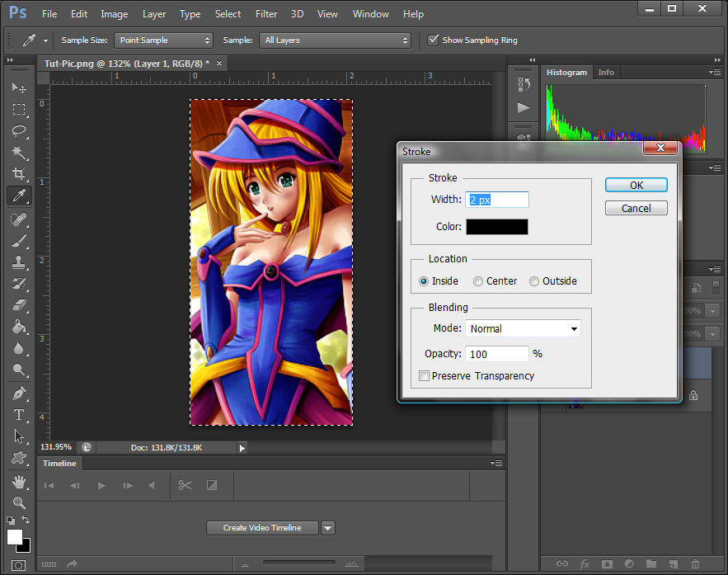Open the File menu
This screenshot has width=728, height=575.
[x=49, y=14]
